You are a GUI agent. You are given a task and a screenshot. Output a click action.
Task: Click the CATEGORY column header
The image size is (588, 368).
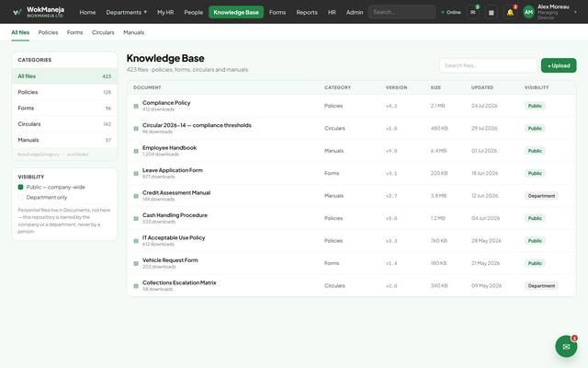point(337,87)
